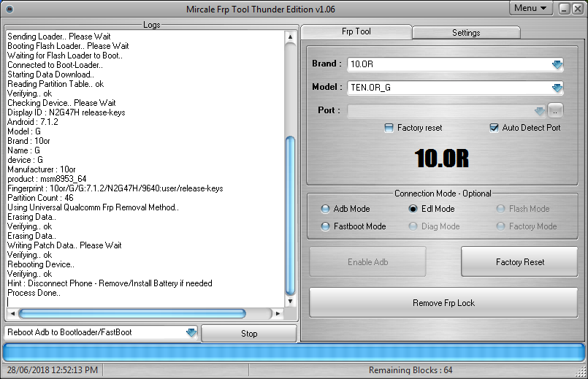Open the Reboot Adb to Bootloader/FastBoot dropdown

tap(191, 332)
